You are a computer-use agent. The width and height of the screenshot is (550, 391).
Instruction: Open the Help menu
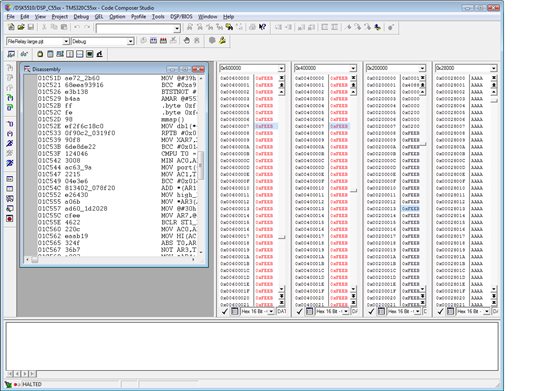tap(228, 16)
